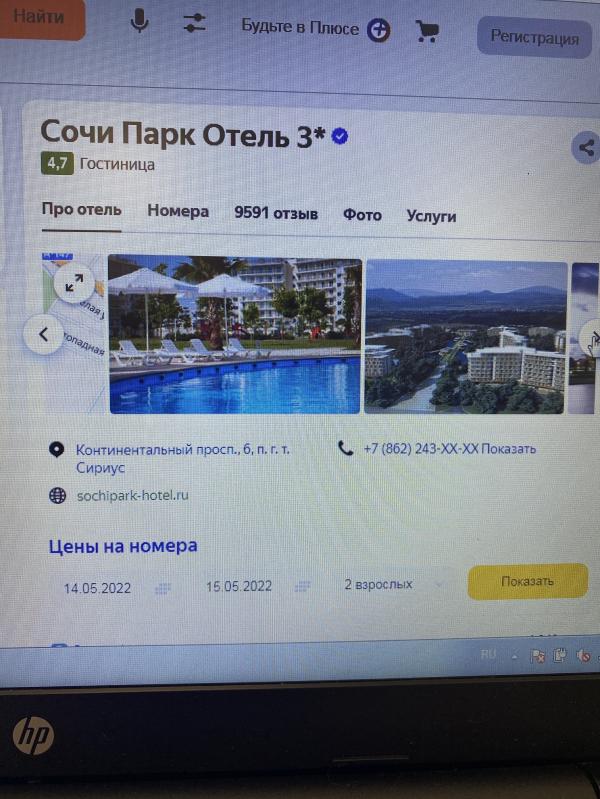Advance gallery with the right arrow
The height and width of the screenshot is (799, 600).
[593, 337]
